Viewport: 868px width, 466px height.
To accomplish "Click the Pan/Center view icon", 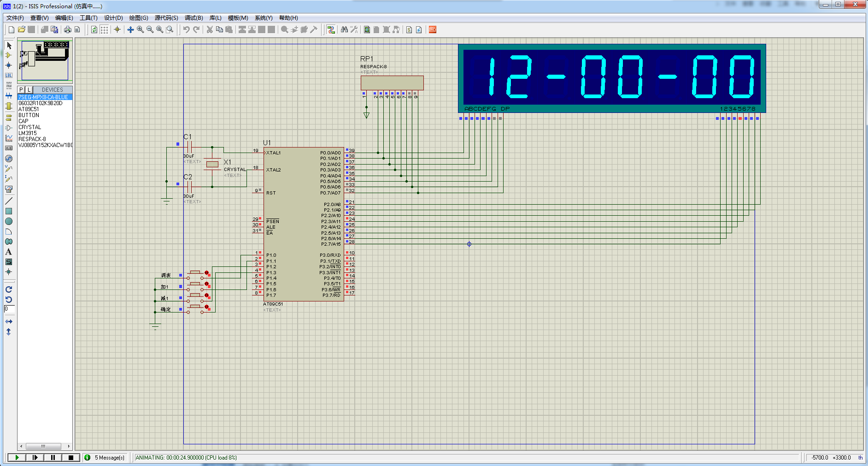I will click(x=130, y=29).
